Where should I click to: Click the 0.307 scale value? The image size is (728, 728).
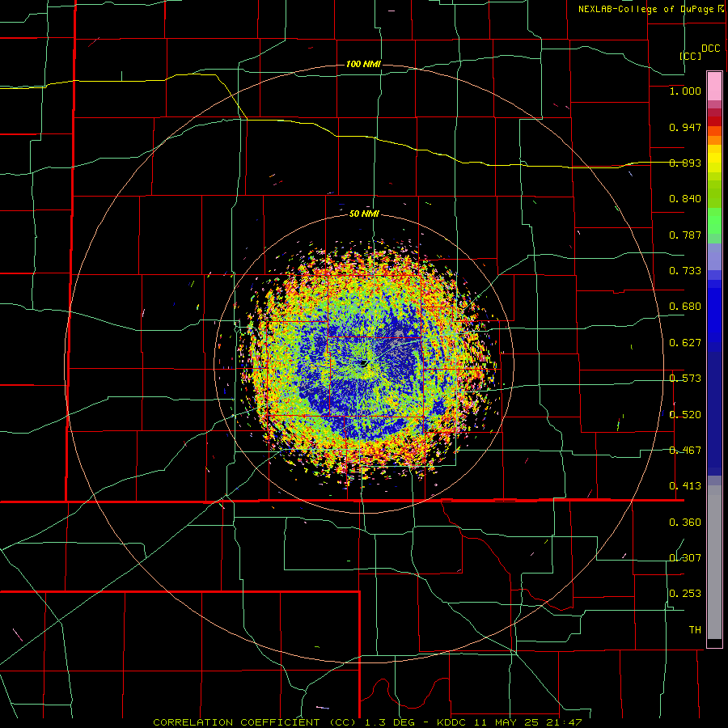(685, 557)
